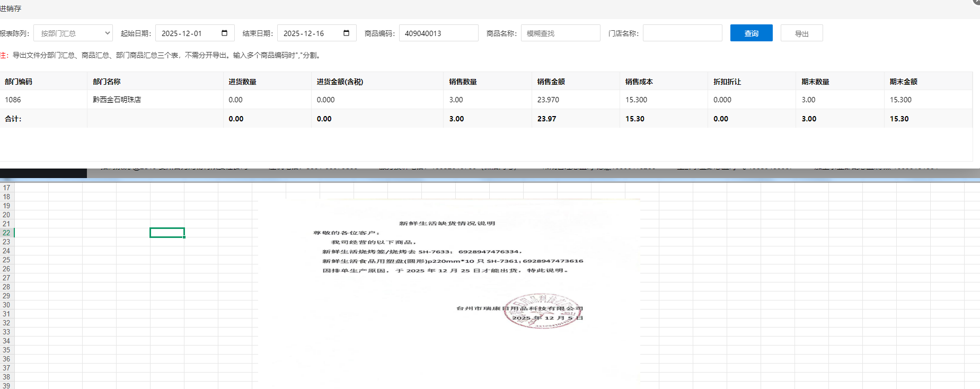Viewport: 980px width, 389px height.
Task: Click the 部门编码 column header
Action: pos(19,82)
